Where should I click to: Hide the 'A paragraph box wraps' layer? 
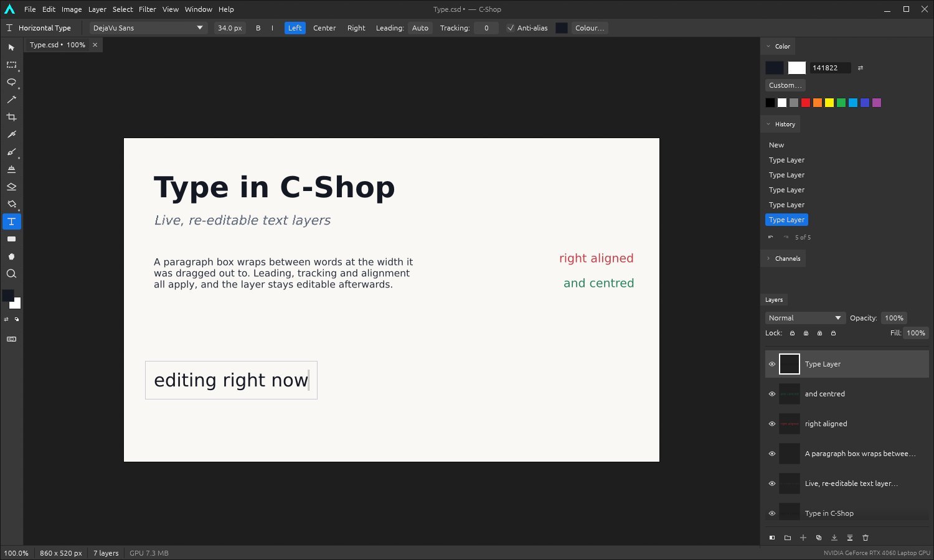(772, 454)
